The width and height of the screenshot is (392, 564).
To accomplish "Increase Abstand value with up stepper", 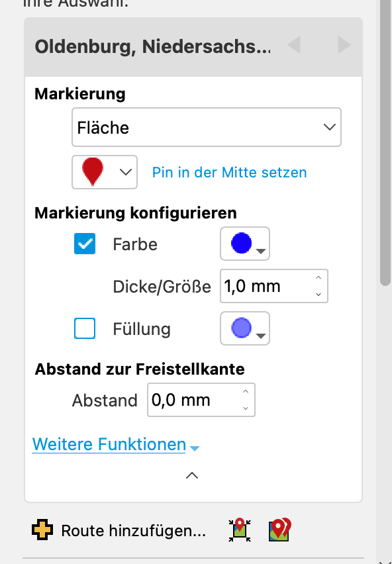I will pos(246,391).
